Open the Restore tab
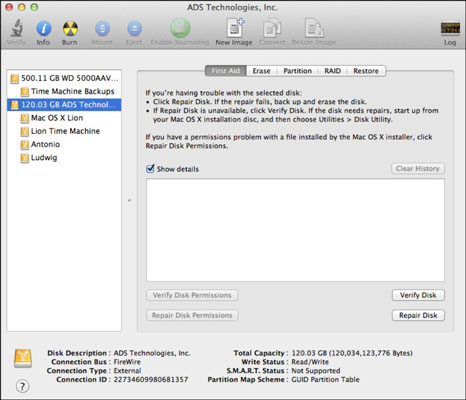The width and height of the screenshot is (466, 400). click(366, 71)
